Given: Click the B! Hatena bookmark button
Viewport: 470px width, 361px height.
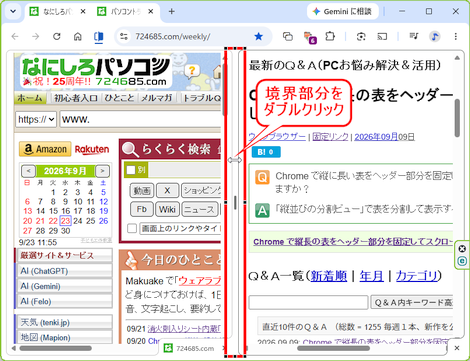Looking at the screenshot, I should click(266, 152).
